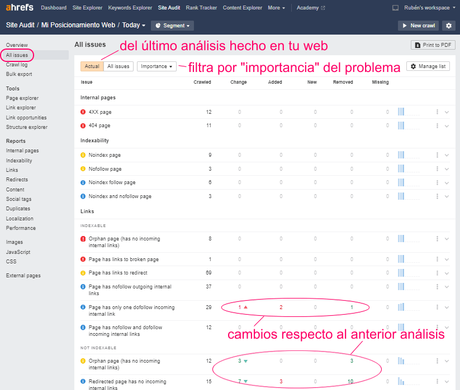The height and width of the screenshot is (390, 460).
Task: Open Link opportunities in sidebar
Action: 26,118
